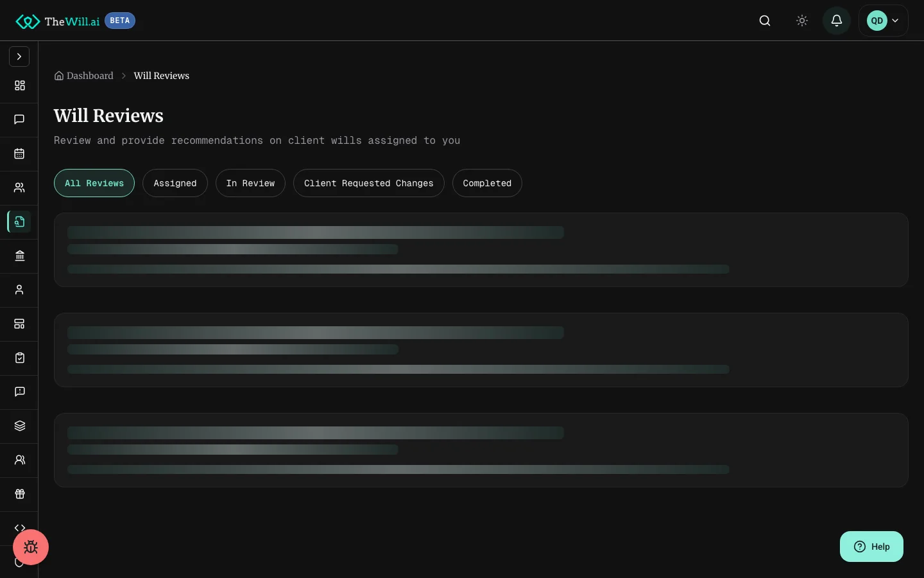Image resolution: width=924 pixels, height=578 pixels.
Task: Go to Dashboard via breadcrumb link
Action: tap(84, 76)
